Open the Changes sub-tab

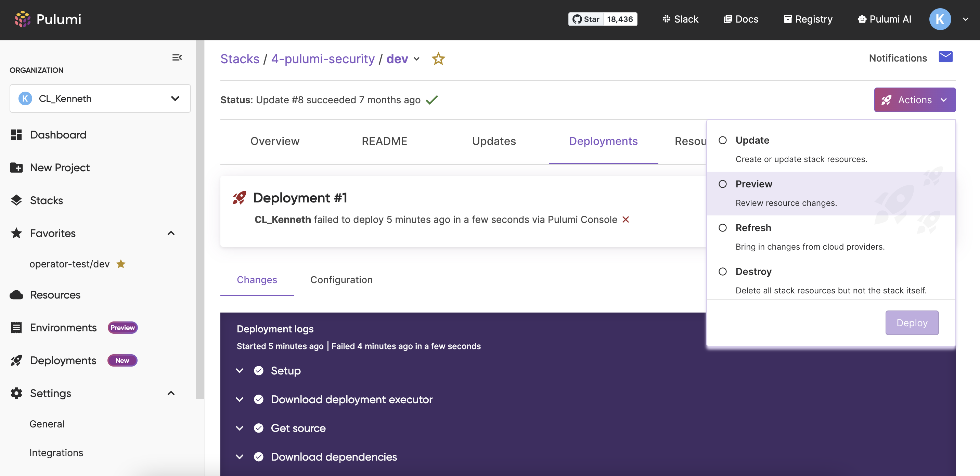point(257,280)
